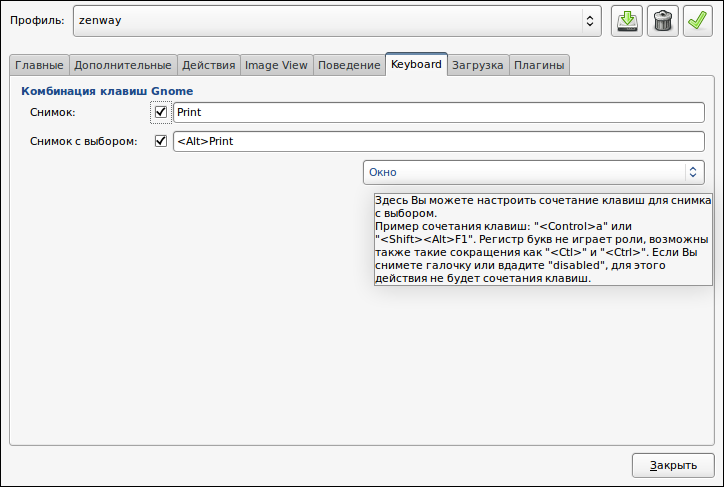Click the Закрыть button
This screenshot has width=724, height=487.
coord(673,465)
